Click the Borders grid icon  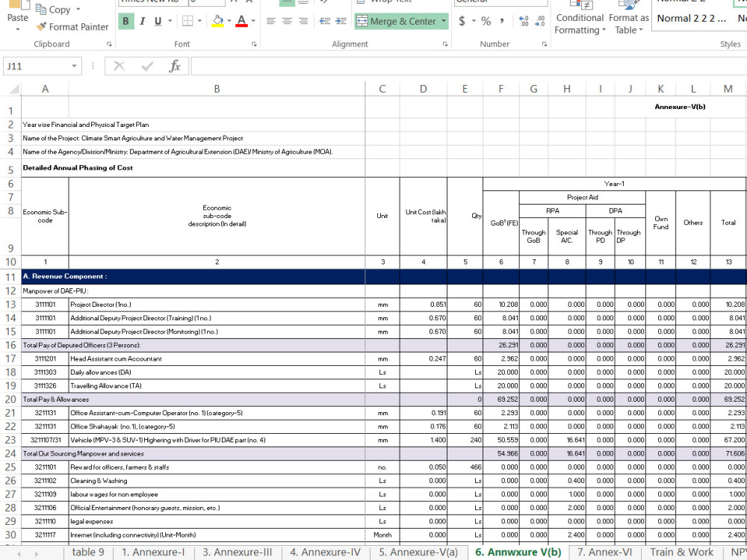[187, 21]
